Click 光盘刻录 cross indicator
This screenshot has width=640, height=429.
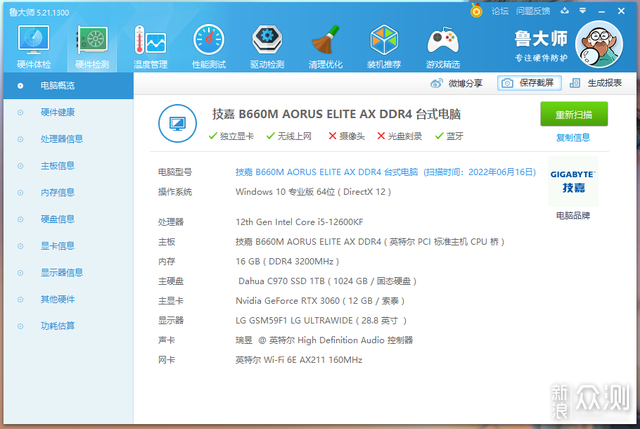pos(399,136)
